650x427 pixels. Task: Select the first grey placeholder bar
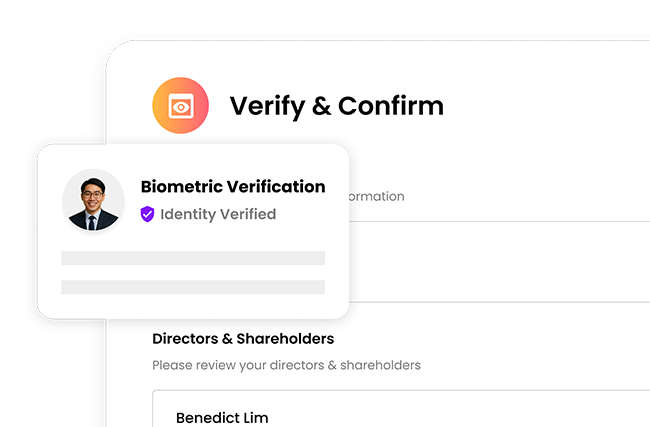(x=193, y=258)
